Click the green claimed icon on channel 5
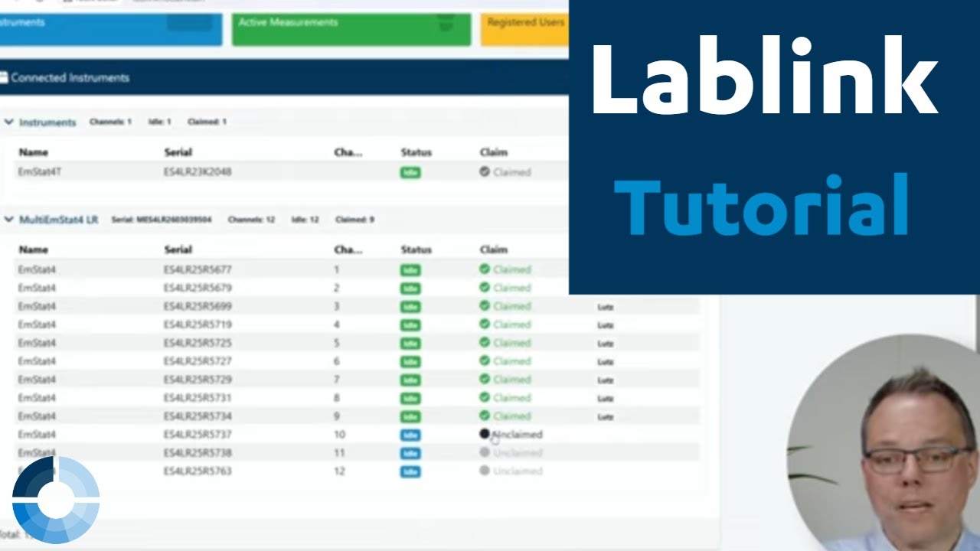This screenshot has width=980, height=551. tap(485, 343)
